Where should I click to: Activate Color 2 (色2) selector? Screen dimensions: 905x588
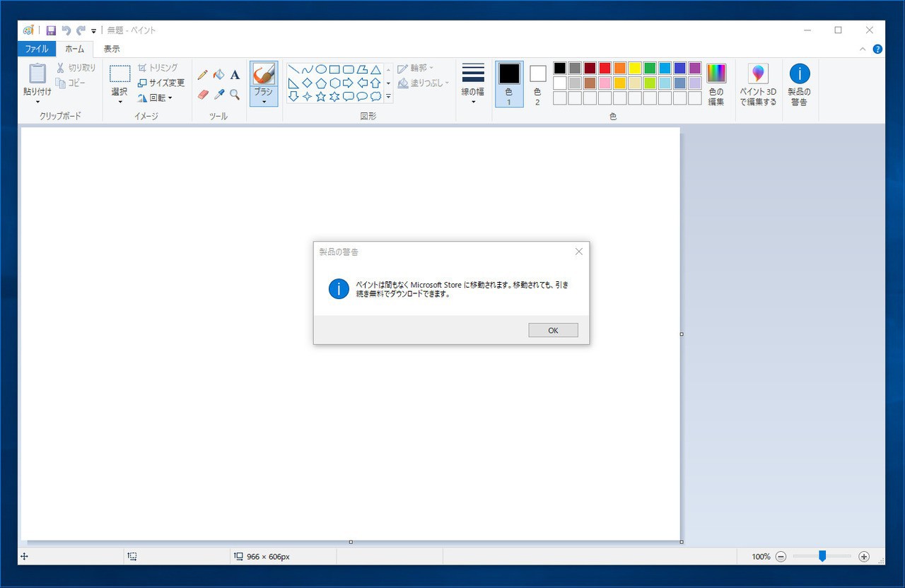(537, 83)
